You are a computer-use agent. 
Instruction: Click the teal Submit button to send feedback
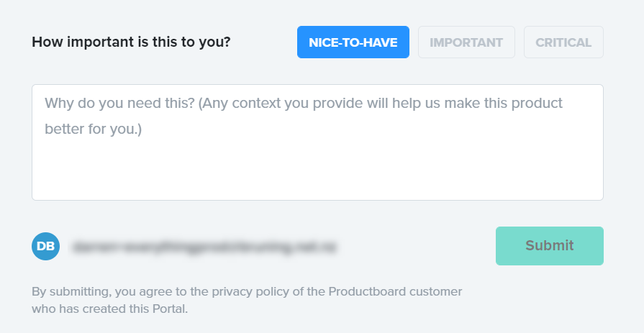click(549, 246)
